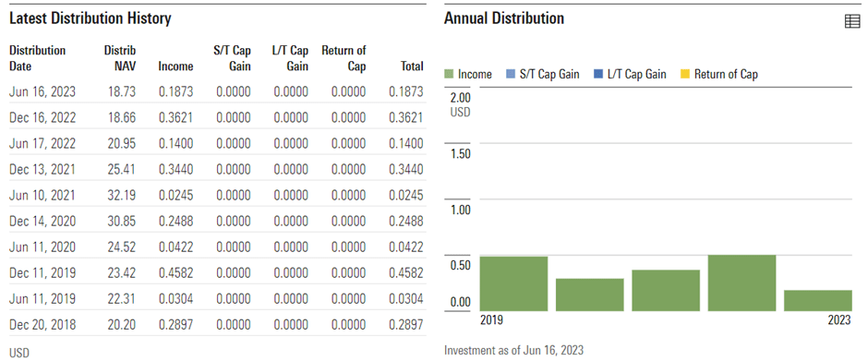This screenshot has height=361, width=868.
Task: Select the Jun 16, 2023 distribution row
Action: click(217, 92)
